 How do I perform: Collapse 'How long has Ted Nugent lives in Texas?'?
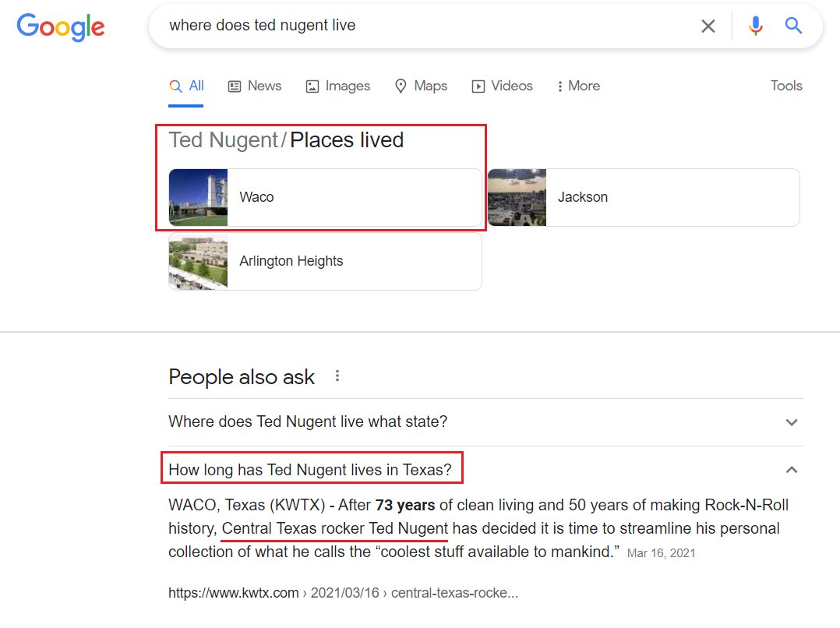485,470
